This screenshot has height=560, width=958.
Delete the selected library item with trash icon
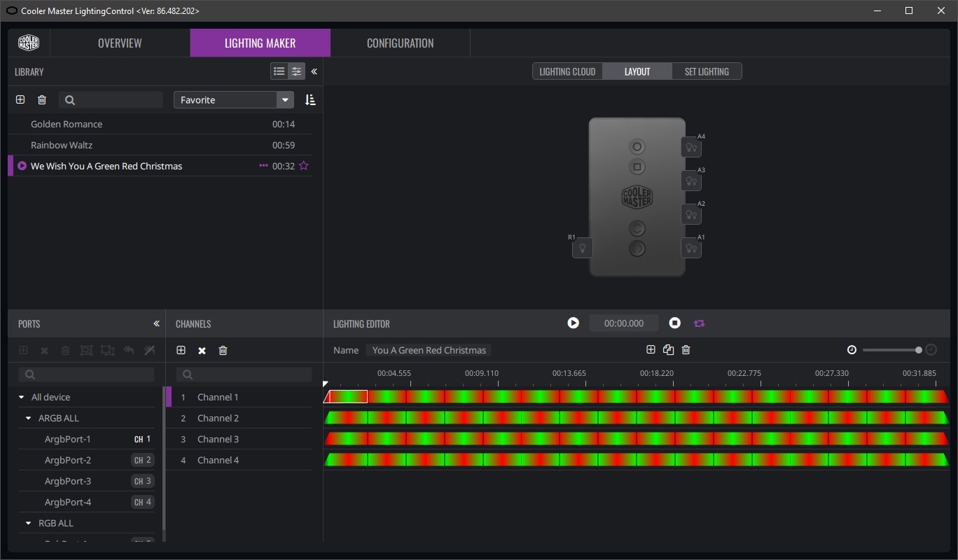pyautogui.click(x=42, y=100)
